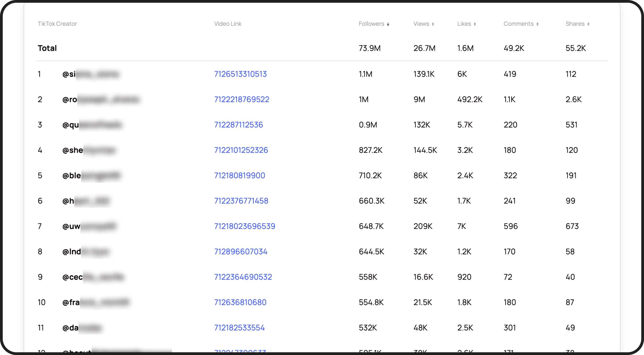Select creator name starting with @fra

pyautogui.click(x=96, y=302)
